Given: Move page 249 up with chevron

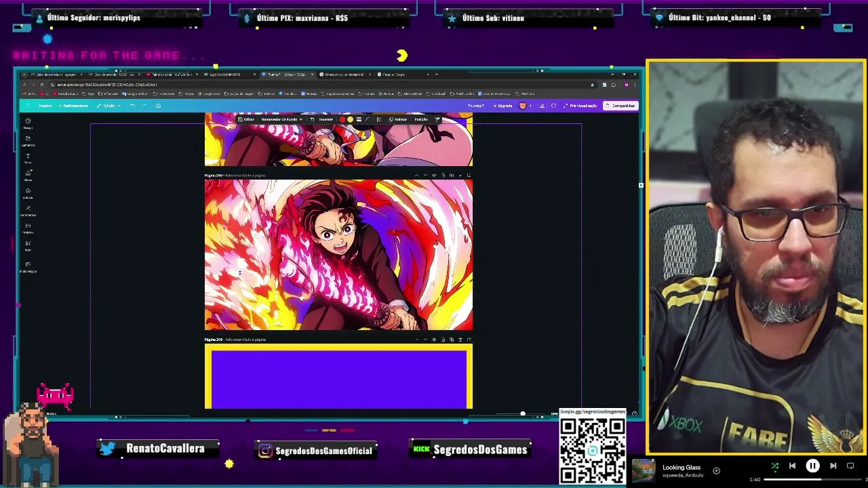Looking at the screenshot, I should point(416,340).
